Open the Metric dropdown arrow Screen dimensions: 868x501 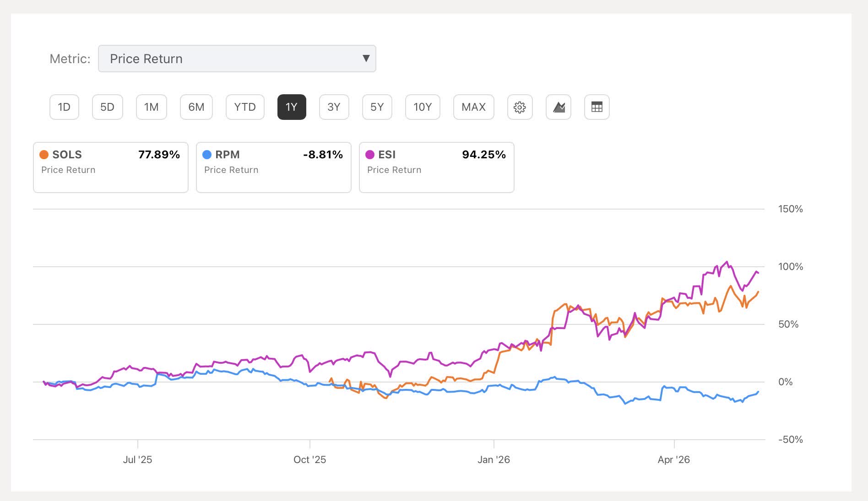366,58
